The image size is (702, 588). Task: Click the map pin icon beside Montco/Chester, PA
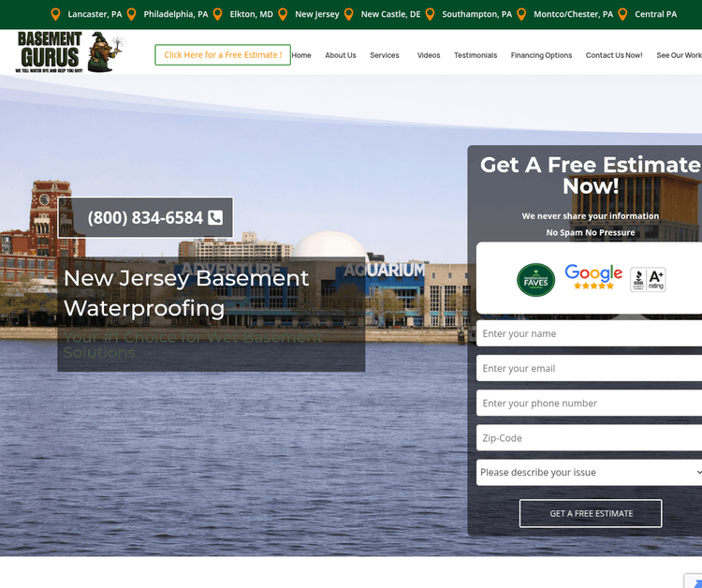pyautogui.click(x=521, y=14)
